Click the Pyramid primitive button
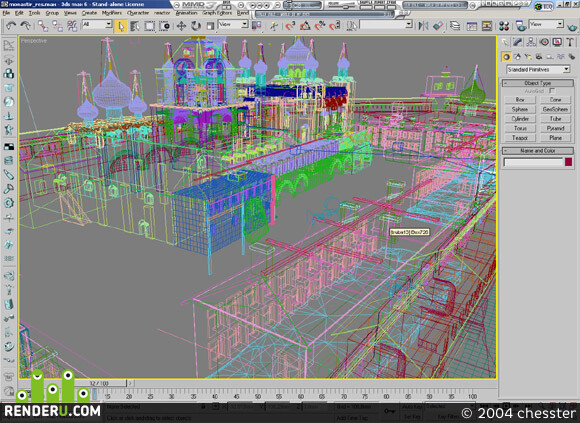Image resolution: width=580 pixels, height=423 pixels. (x=555, y=128)
